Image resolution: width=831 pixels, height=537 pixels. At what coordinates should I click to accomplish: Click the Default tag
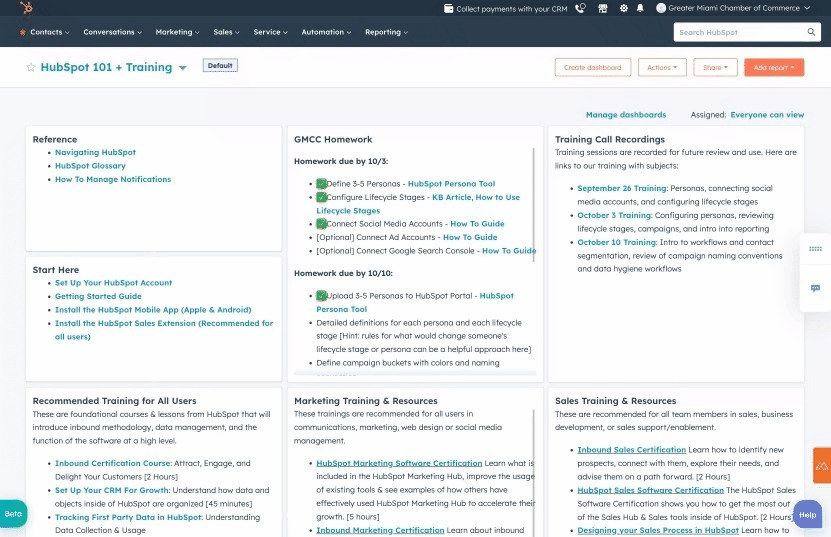(x=220, y=66)
